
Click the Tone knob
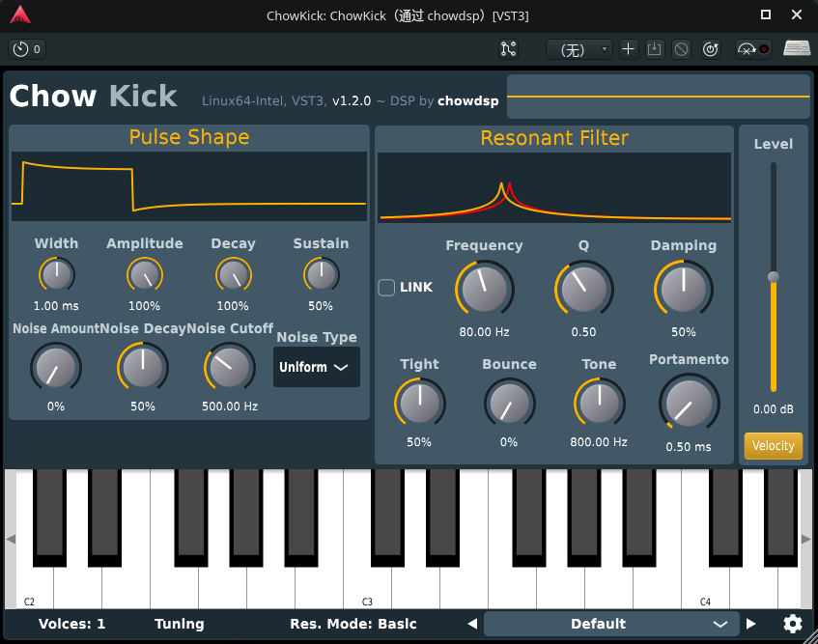pos(600,404)
